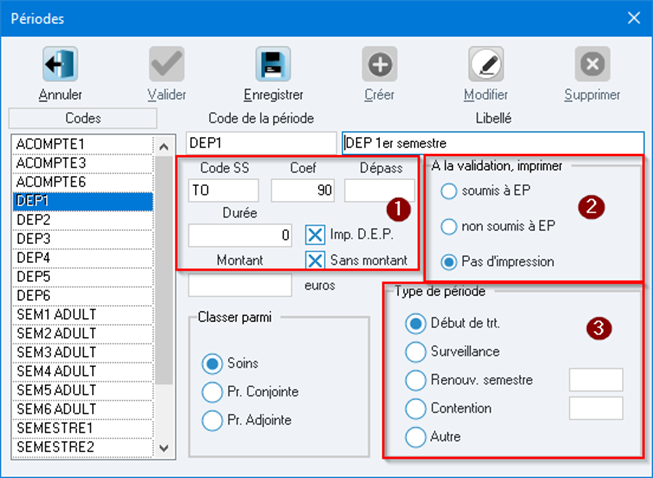Select ACOMPTE3 in the codes list
653x478 pixels.
point(83,163)
